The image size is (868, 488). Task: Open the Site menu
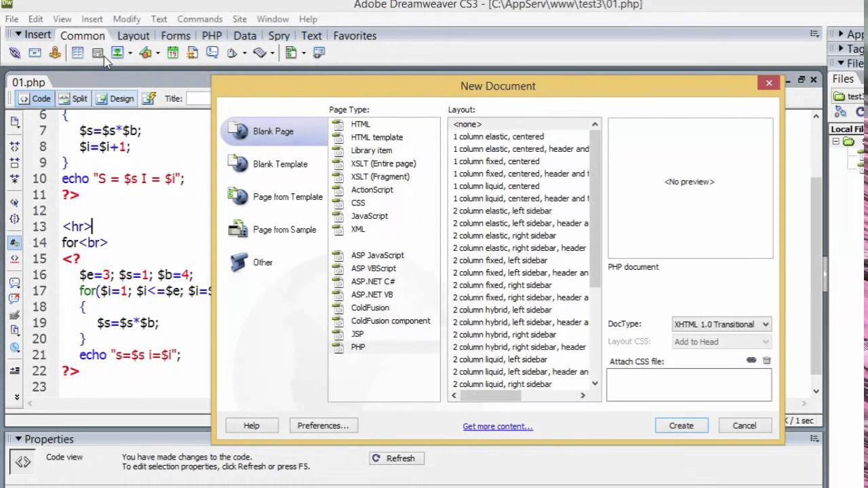point(239,19)
